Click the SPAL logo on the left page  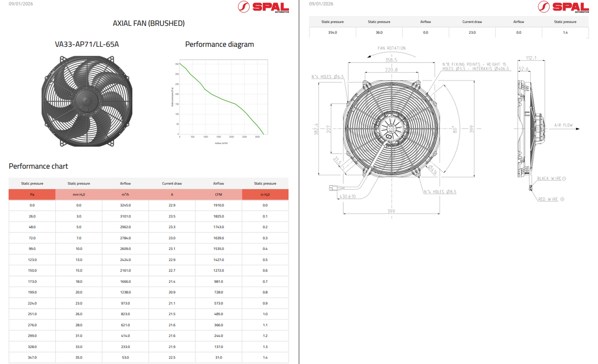(x=263, y=7)
